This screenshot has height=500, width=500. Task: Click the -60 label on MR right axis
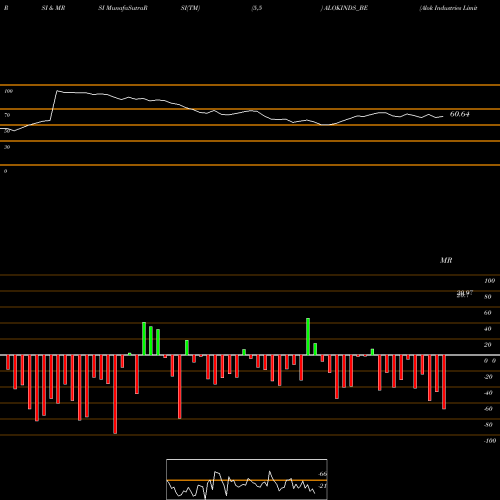tap(488, 409)
